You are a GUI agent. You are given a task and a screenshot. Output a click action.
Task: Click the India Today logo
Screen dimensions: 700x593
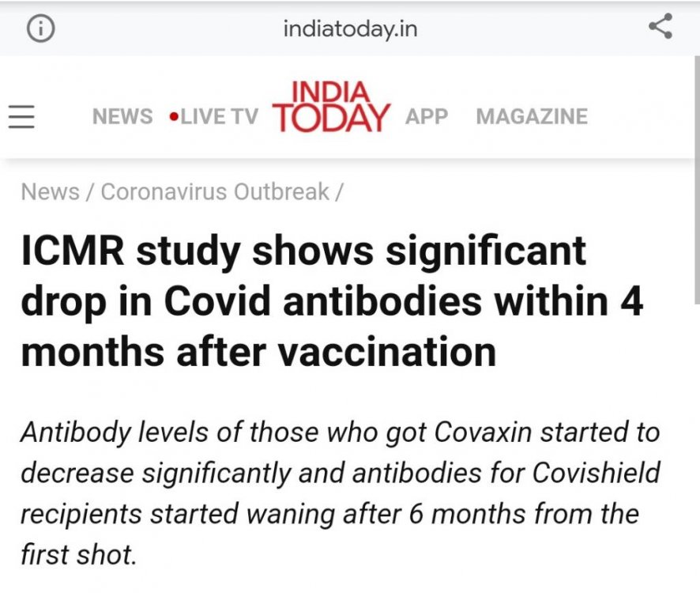(x=331, y=107)
